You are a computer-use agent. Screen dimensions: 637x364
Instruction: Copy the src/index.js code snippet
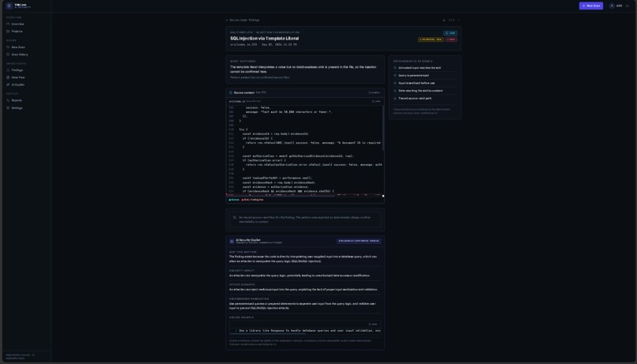coord(376,101)
